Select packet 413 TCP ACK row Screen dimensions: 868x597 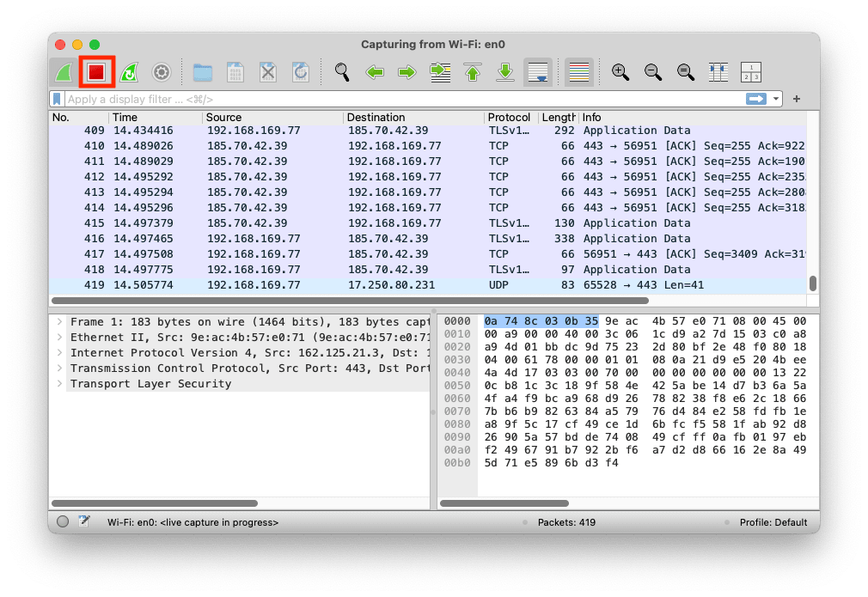(x=427, y=192)
